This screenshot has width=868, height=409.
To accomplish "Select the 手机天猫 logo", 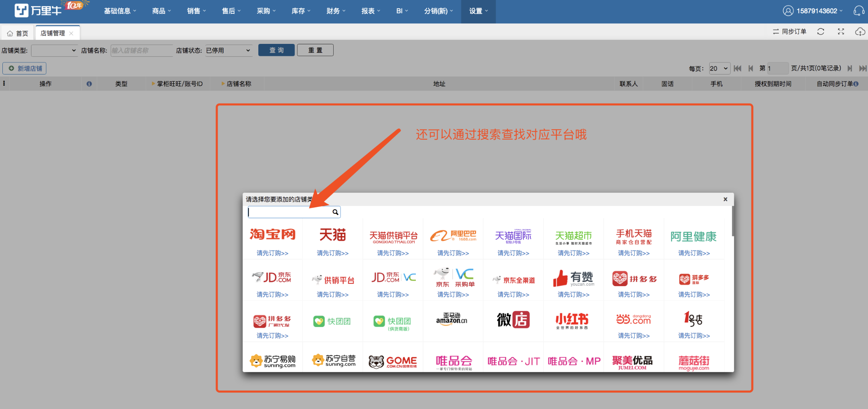I will click(633, 237).
